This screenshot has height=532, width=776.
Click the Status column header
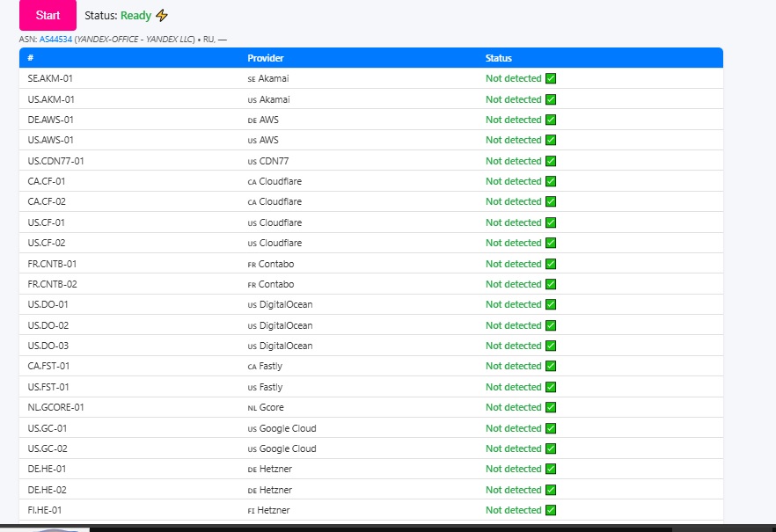498,58
